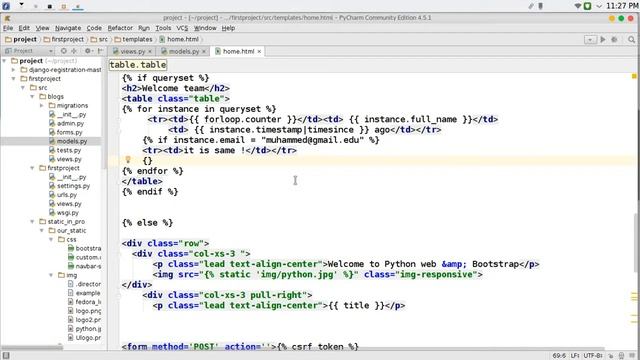
Task: Click the Debug bug icon in toolbar
Action: click(x=614, y=40)
